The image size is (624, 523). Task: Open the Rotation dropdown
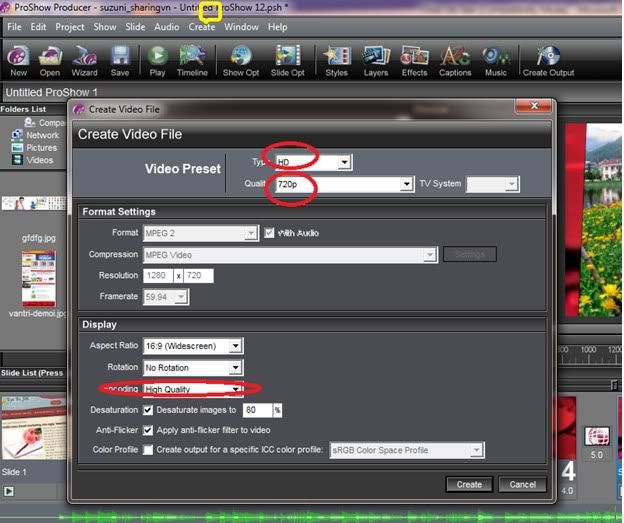235,368
